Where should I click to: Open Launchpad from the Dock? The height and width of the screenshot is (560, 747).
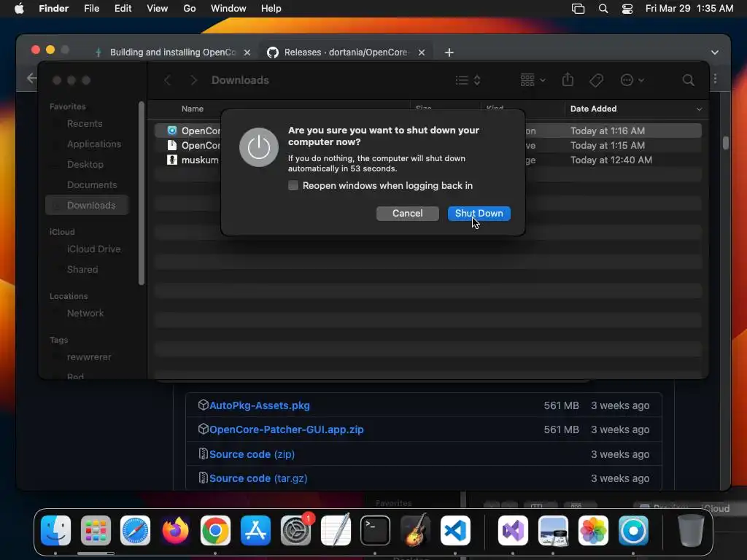[x=96, y=530]
